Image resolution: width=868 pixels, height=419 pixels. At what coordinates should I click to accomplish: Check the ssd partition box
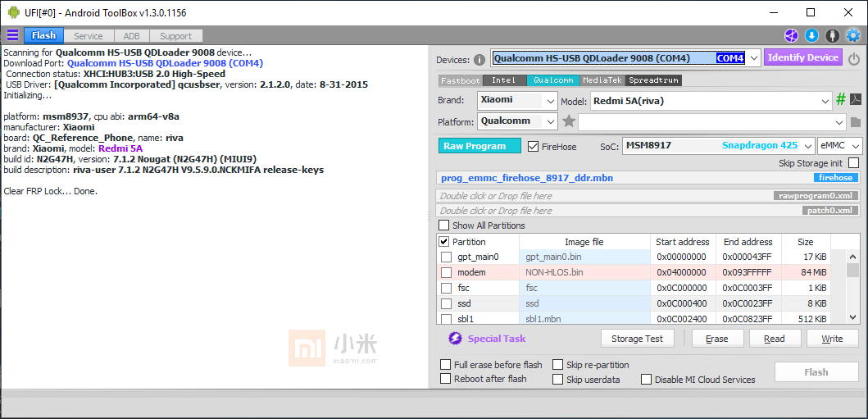pos(446,303)
